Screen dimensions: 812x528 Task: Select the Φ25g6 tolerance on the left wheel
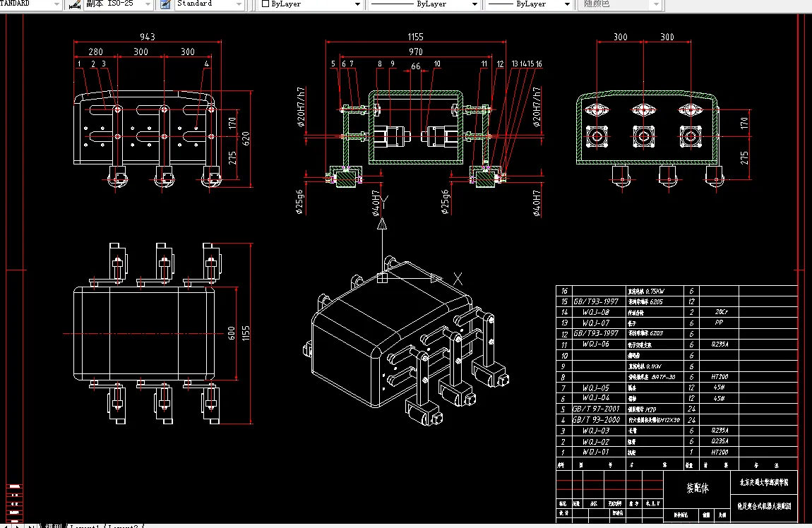click(x=299, y=202)
